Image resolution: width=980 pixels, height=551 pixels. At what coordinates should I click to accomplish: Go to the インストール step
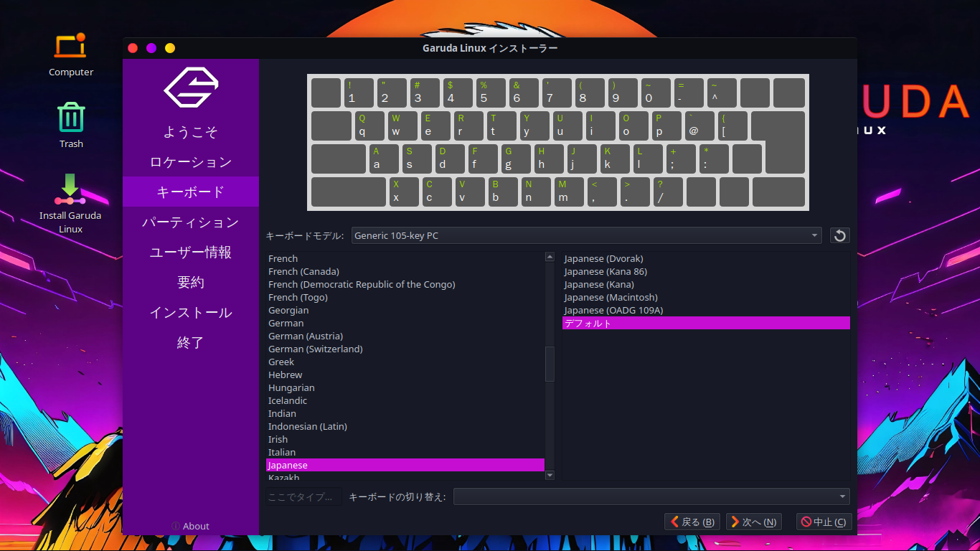191,313
